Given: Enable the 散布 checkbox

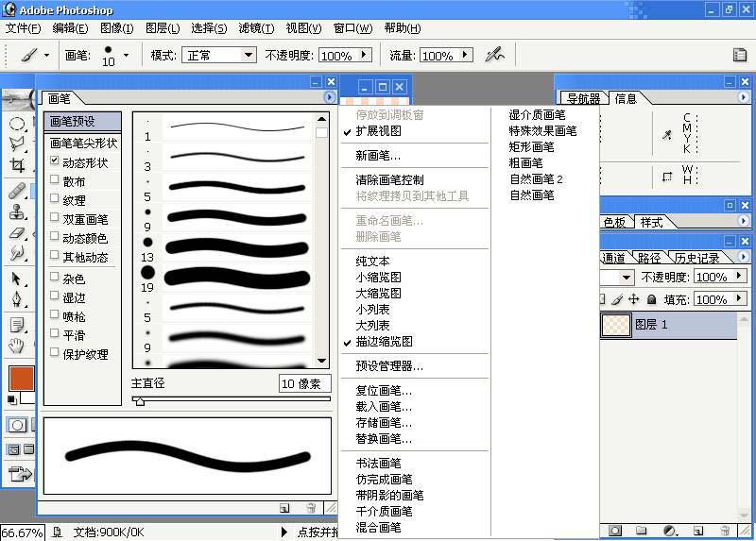Looking at the screenshot, I should click(x=55, y=179).
